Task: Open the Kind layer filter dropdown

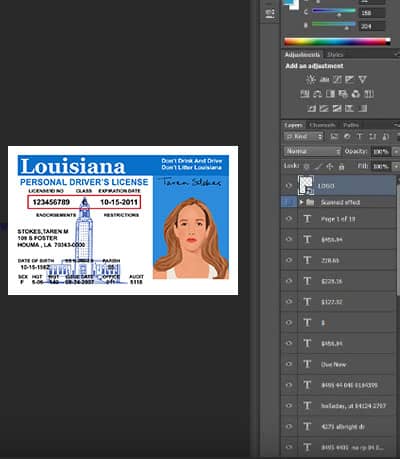Action: coord(304,136)
